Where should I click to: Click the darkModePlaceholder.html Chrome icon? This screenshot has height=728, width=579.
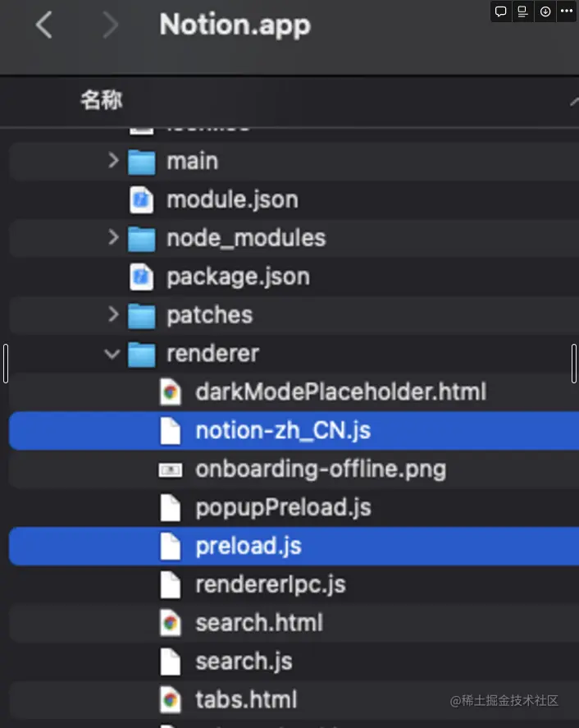(171, 392)
